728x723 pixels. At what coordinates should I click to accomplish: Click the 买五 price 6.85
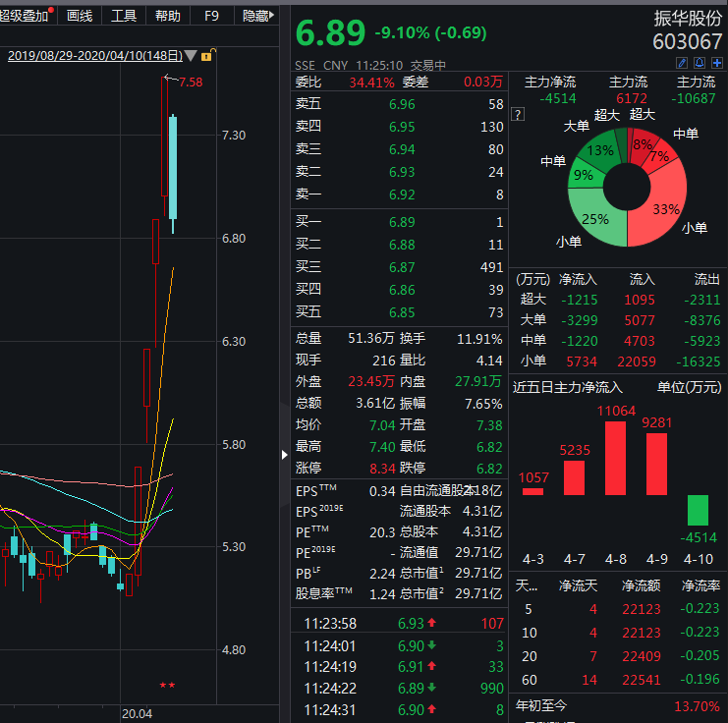402,312
